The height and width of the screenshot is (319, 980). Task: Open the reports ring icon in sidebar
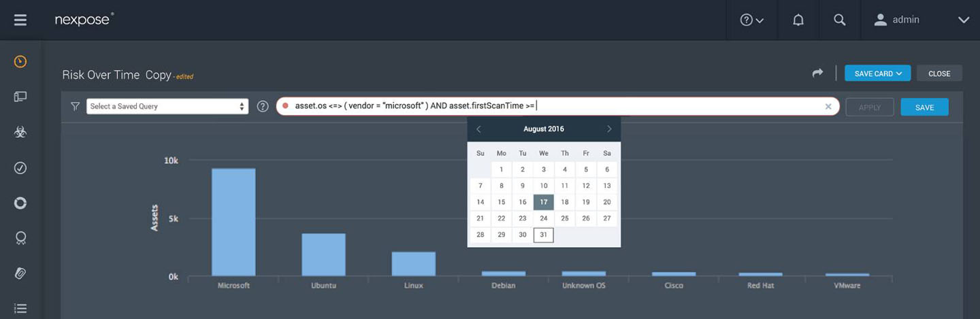point(20,203)
